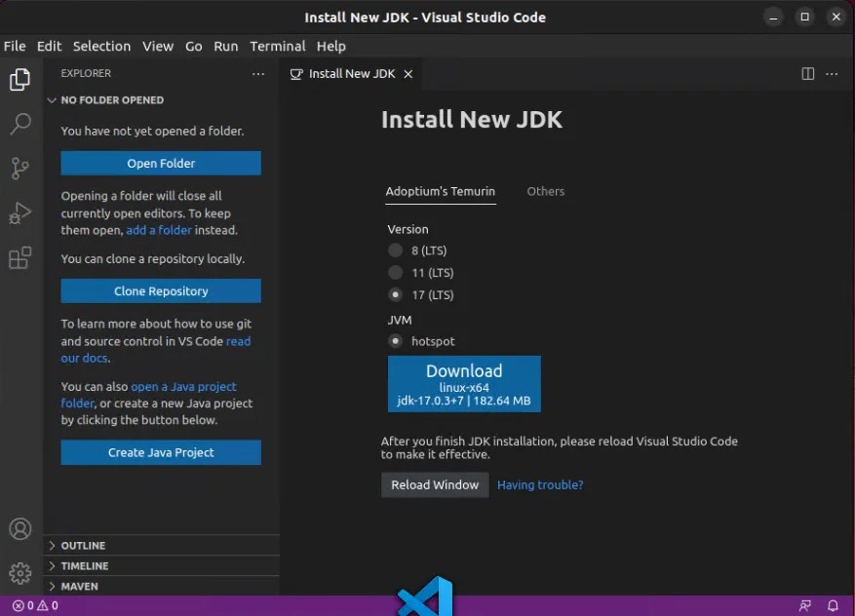Select the 8 (LTS) version radio button
The height and width of the screenshot is (616, 855).
click(x=396, y=250)
